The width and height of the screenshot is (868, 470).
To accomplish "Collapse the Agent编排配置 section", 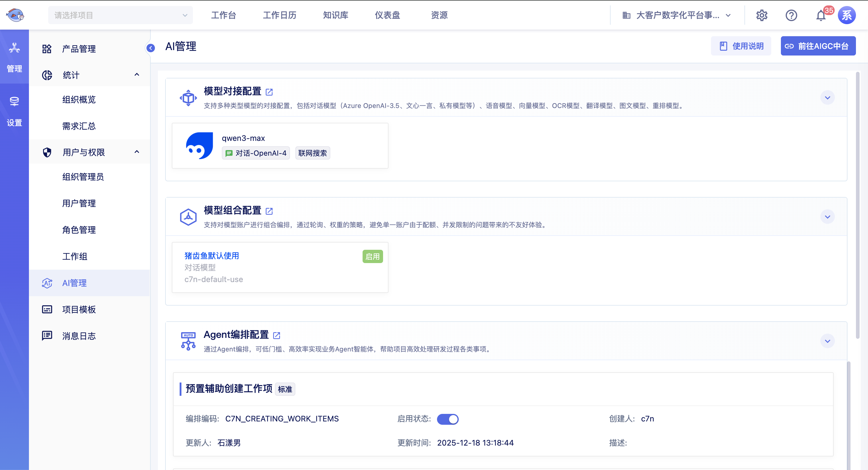I will coord(827,341).
